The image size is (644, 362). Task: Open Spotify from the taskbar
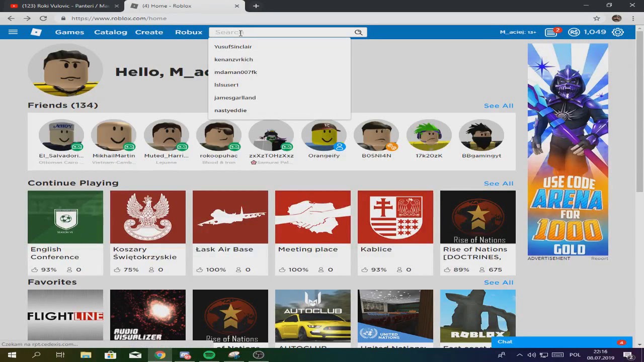click(209, 355)
